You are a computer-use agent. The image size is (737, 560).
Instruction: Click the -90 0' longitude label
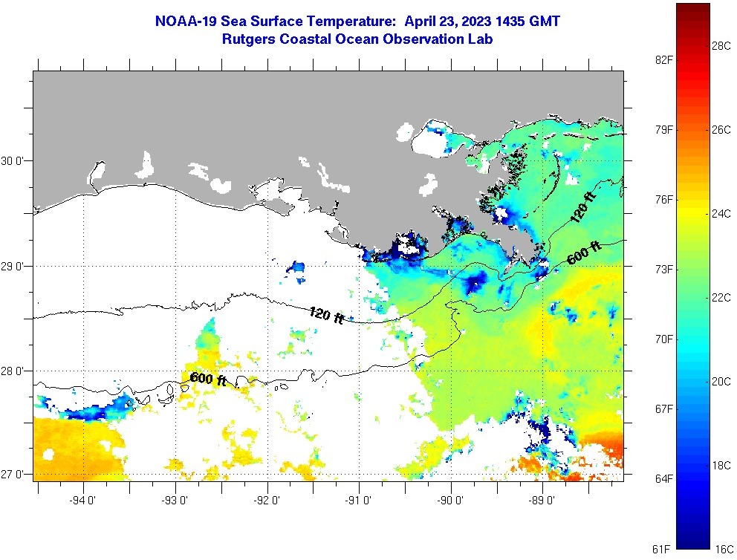click(x=450, y=501)
